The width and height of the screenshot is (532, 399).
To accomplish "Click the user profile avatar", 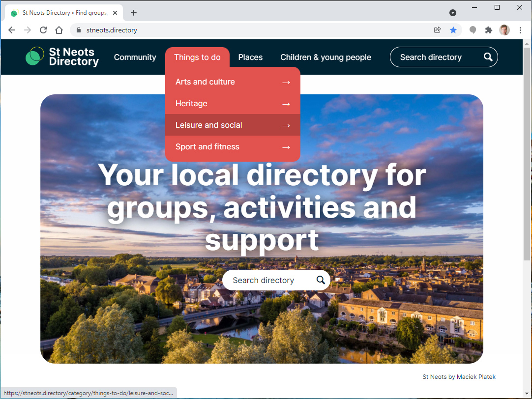I will pyautogui.click(x=504, y=30).
